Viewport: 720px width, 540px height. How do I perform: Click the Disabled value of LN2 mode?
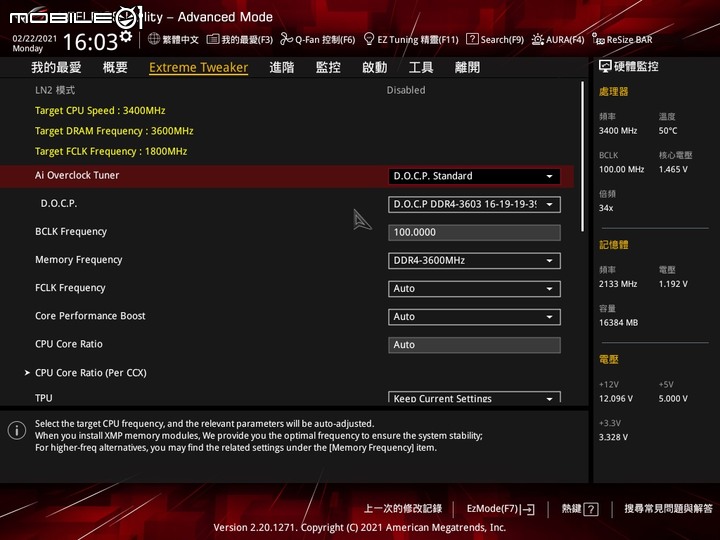[x=406, y=90]
